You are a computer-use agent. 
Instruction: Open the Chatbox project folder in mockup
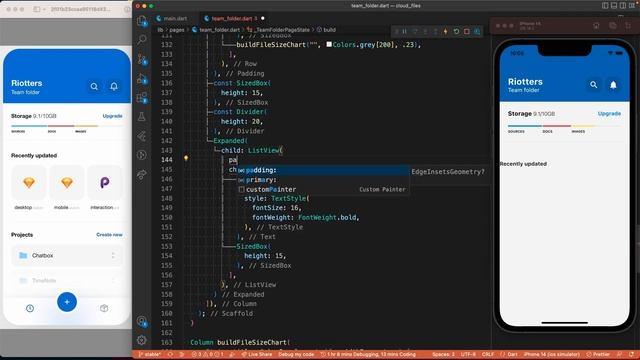[67, 256]
